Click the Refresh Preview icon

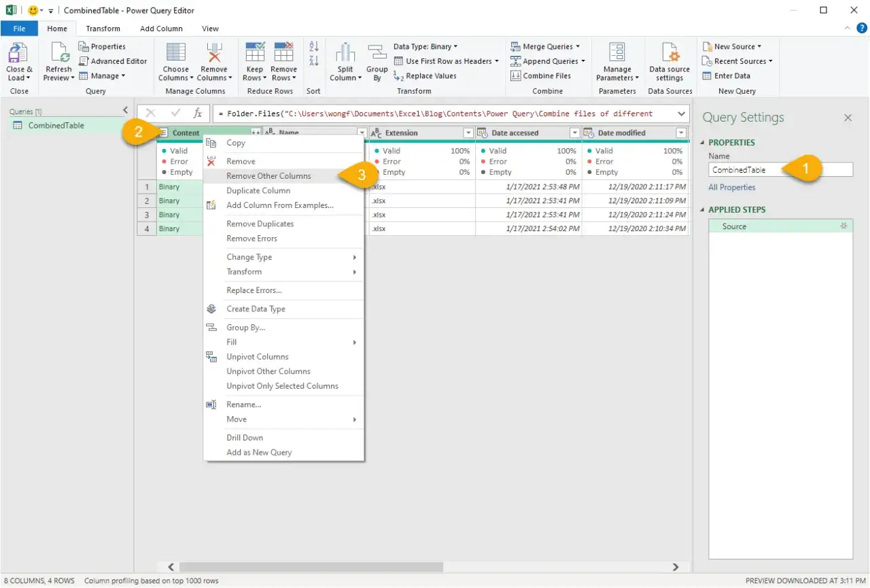point(59,53)
